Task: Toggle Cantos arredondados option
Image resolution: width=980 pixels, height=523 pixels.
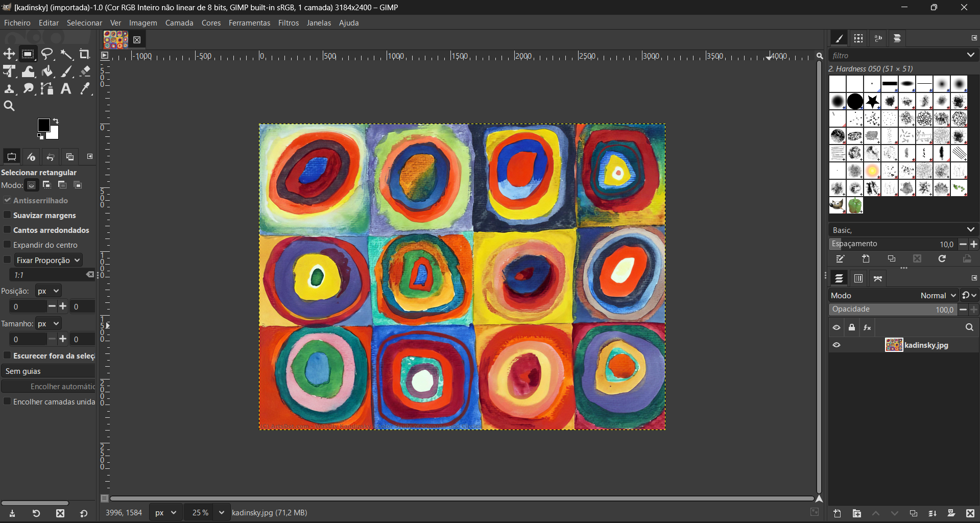Action: click(7, 230)
